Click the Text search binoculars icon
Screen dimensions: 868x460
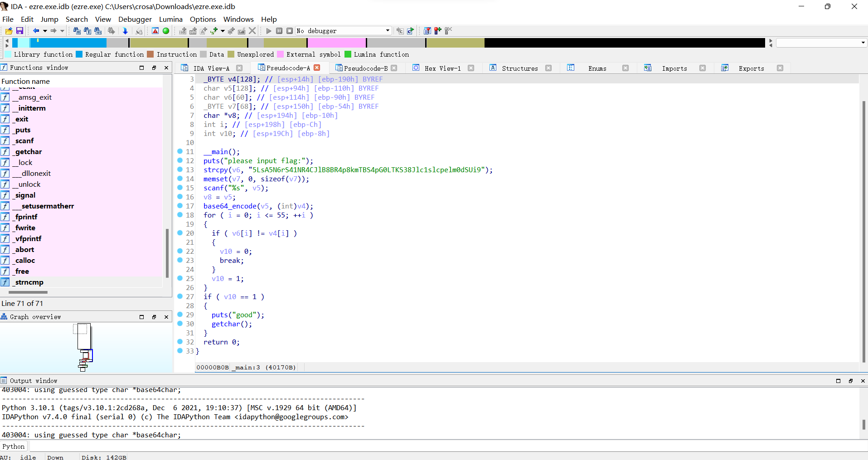(87, 31)
